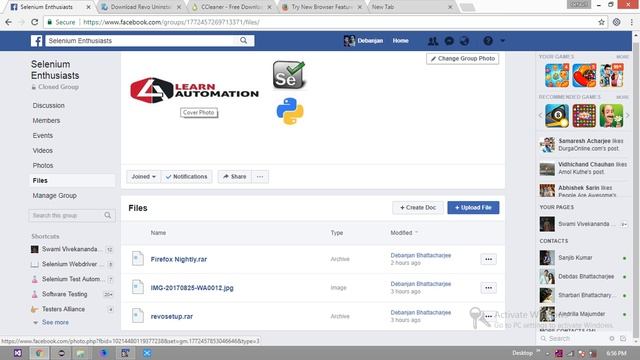Expand the account dropdown arrow in top bar
This screenshot has height=360, width=640.
(x=502, y=41)
